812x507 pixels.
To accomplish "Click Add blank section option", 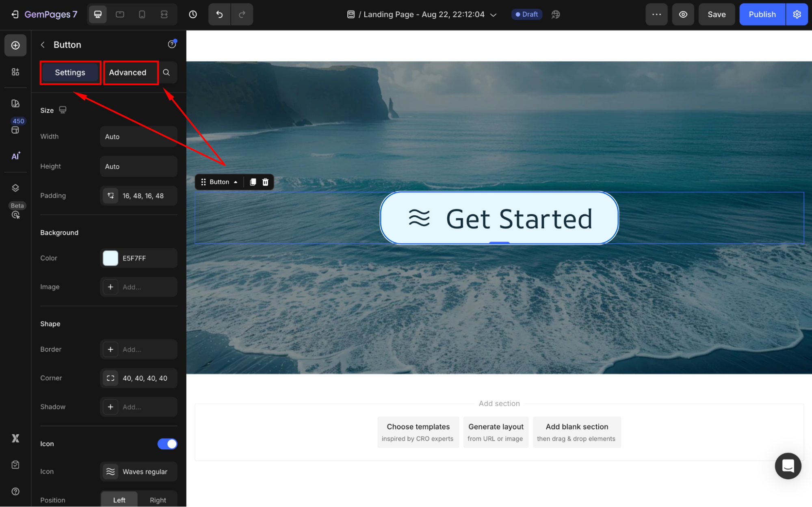I will click(x=576, y=432).
